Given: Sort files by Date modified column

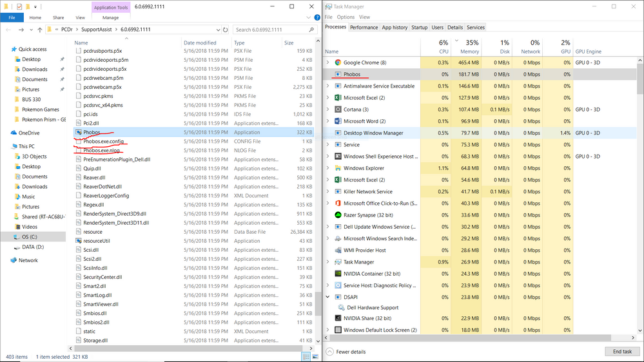Looking at the screenshot, I should pos(206,43).
